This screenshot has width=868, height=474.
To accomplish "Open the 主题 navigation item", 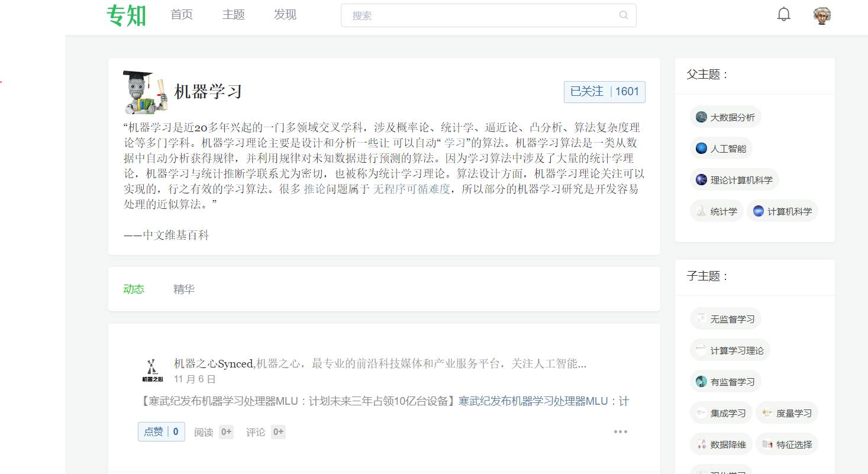I will pos(233,15).
